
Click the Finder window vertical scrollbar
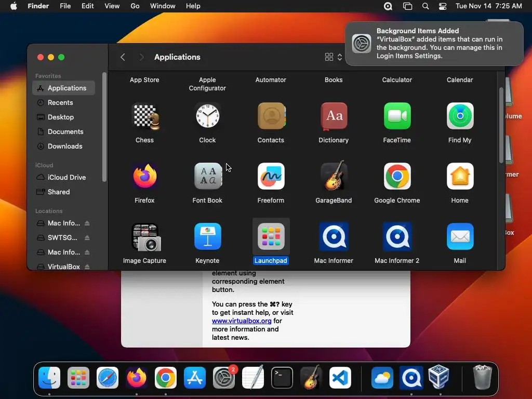[x=501, y=126]
